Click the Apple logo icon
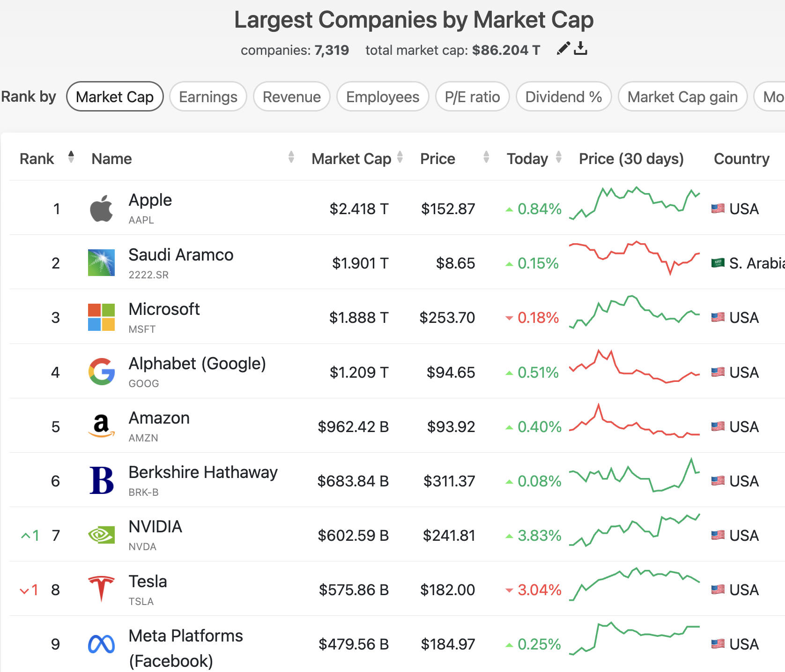Screen dimensions: 785x672 tap(101, 209)
